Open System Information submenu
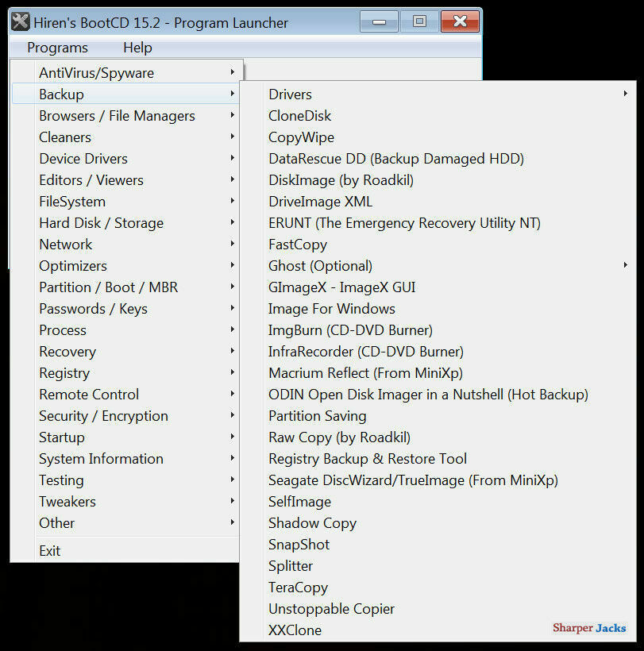The image size is (644, 651). click(125, 459)
